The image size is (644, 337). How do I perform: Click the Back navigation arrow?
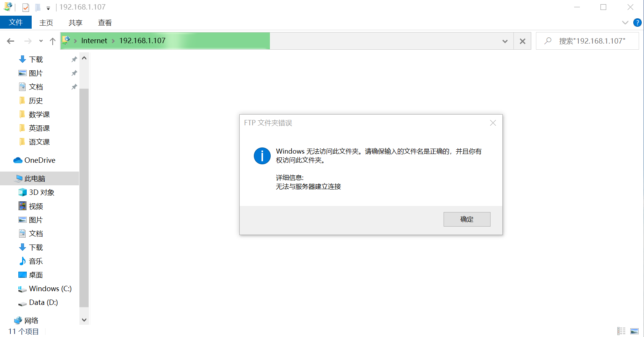[x=11, y=41]
